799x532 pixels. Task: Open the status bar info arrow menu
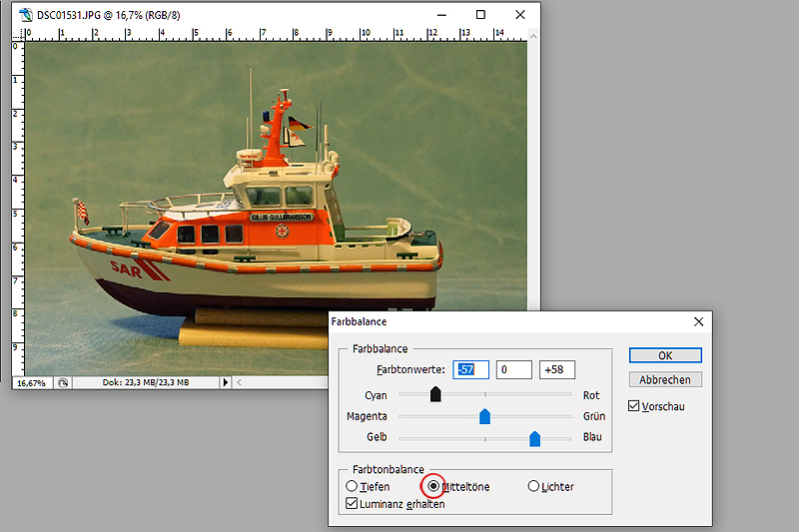(x=226, y=382)
